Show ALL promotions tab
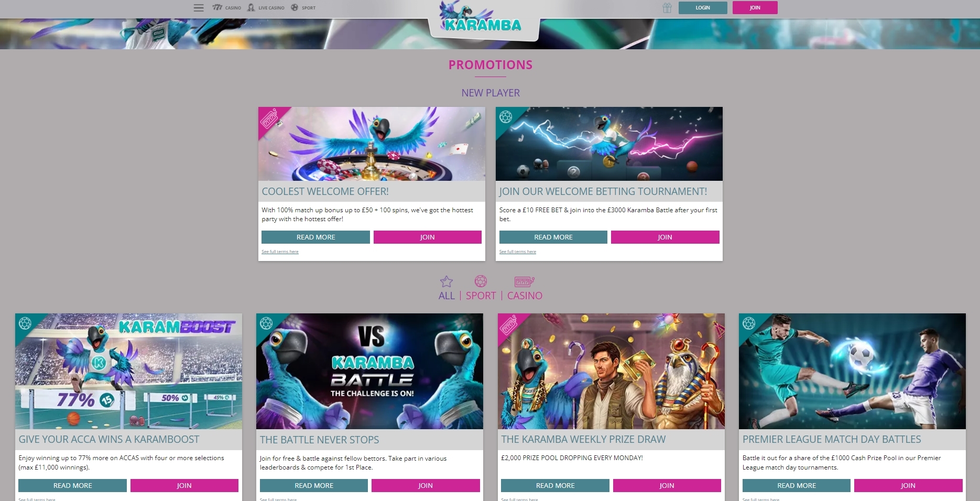The width and height of the screenshot is (980, 501). [x=447, y=296]
